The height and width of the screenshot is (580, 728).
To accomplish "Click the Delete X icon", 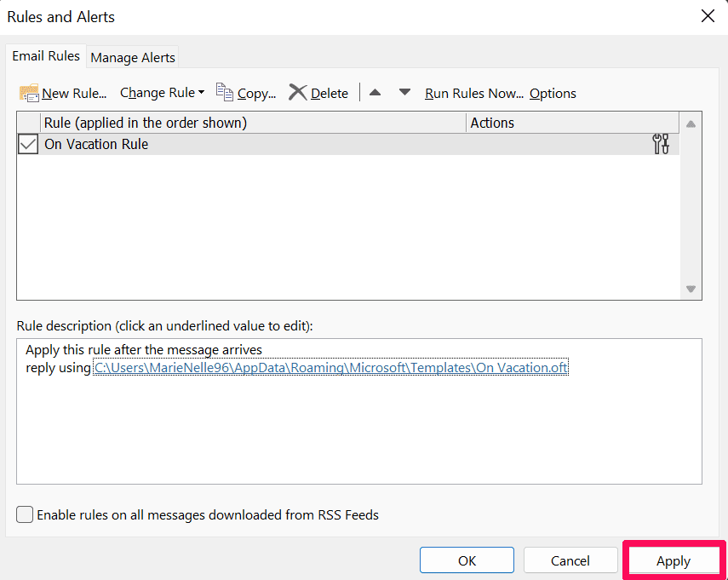I will 297,93.
